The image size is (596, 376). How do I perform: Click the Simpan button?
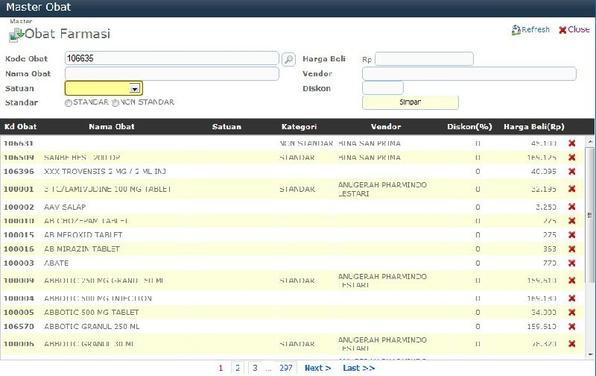click(x=410, y=102)
